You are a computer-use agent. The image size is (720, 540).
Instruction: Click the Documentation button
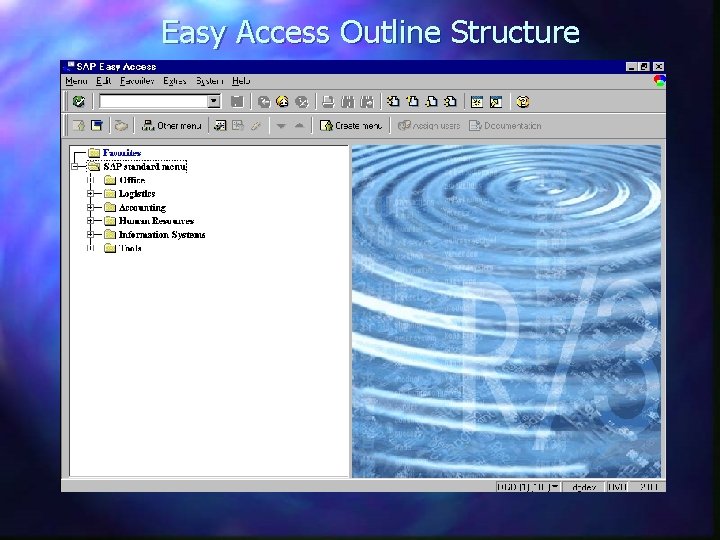pos(505,125)
